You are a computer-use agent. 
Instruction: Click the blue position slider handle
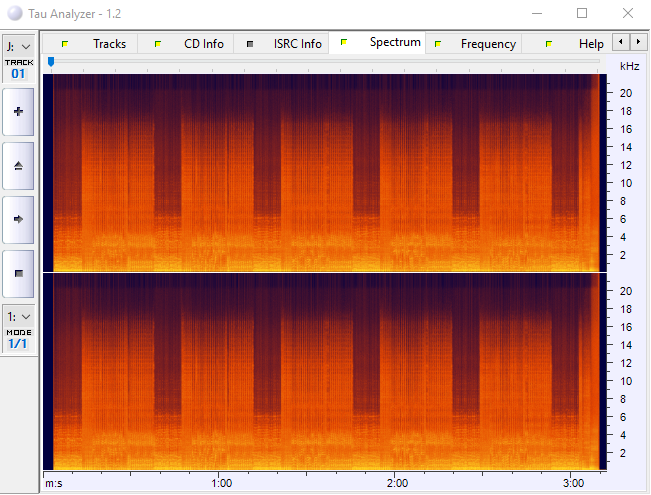51,62
